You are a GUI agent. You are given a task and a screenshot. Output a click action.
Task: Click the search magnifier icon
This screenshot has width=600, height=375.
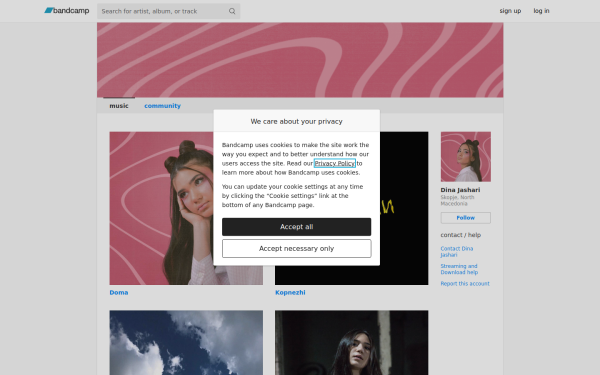232,11
